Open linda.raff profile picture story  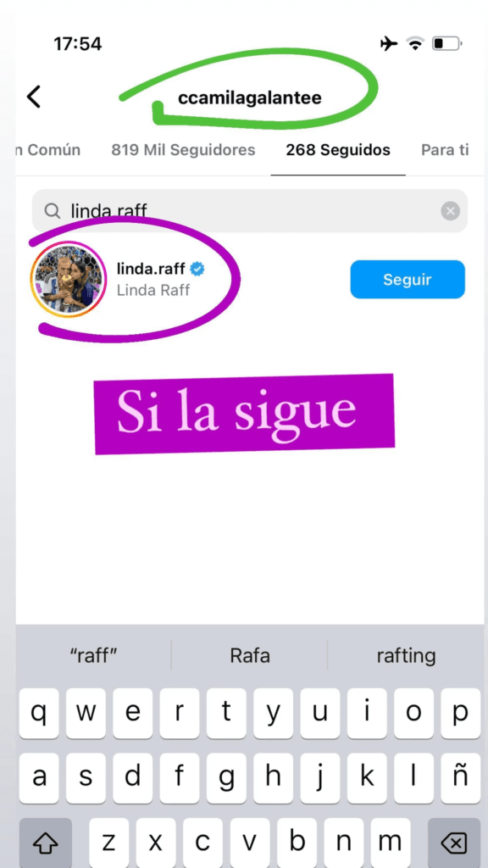69,280
